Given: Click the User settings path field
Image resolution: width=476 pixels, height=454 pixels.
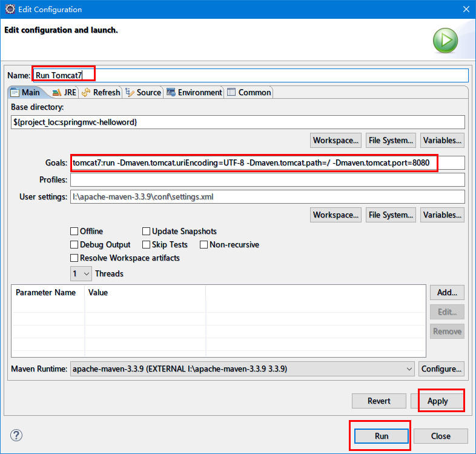Looking at the screenshot, I should (x=268, y=197).
